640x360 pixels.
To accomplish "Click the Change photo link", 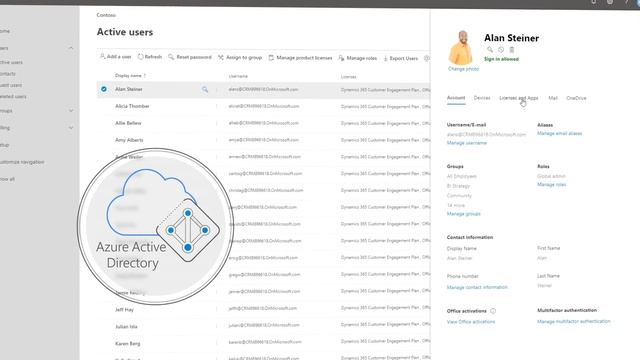I will [463, 69].
